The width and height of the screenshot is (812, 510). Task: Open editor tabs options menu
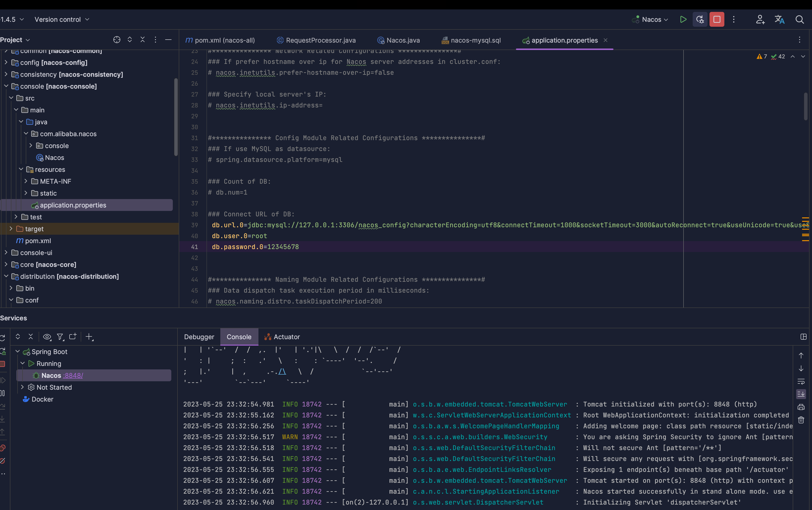800,40
